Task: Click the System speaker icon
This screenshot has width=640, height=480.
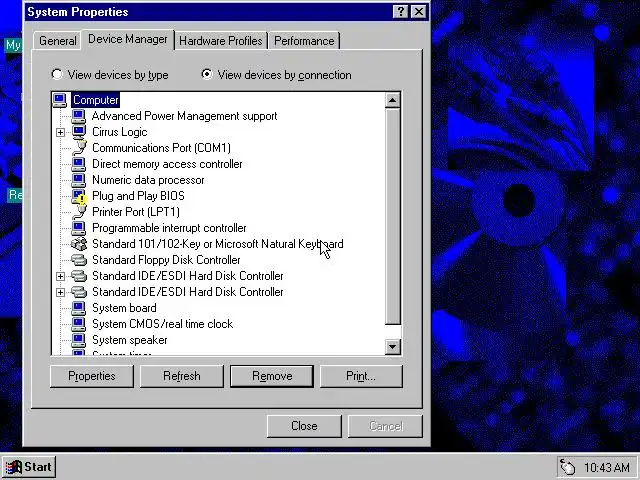Action: tap(78, 340)
